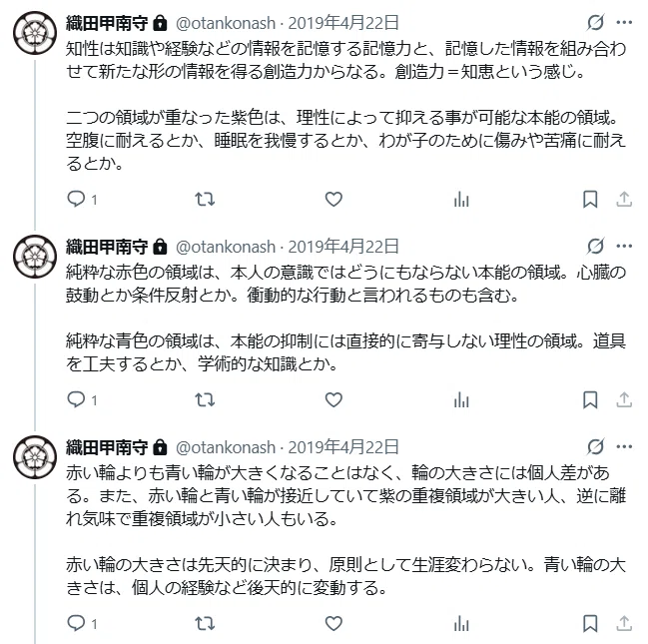View analytics for the first tweet

(x=461, y=200)
